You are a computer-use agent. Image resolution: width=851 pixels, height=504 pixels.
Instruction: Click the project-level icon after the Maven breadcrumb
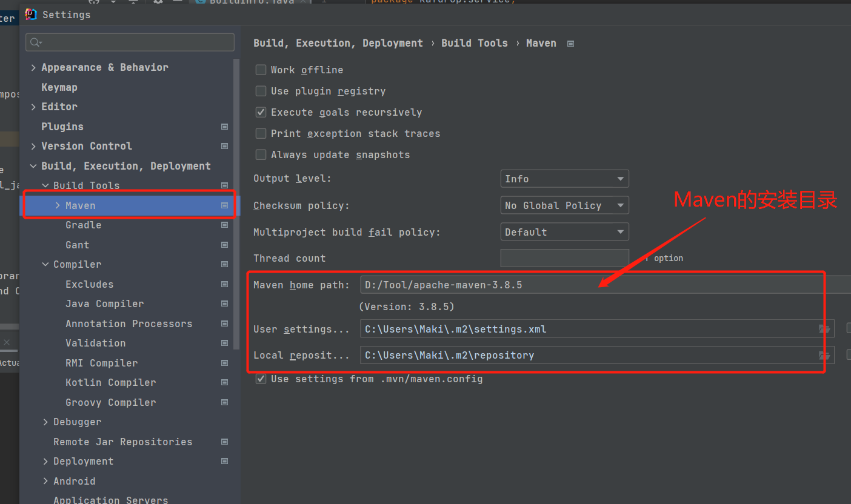coord(570,44)
